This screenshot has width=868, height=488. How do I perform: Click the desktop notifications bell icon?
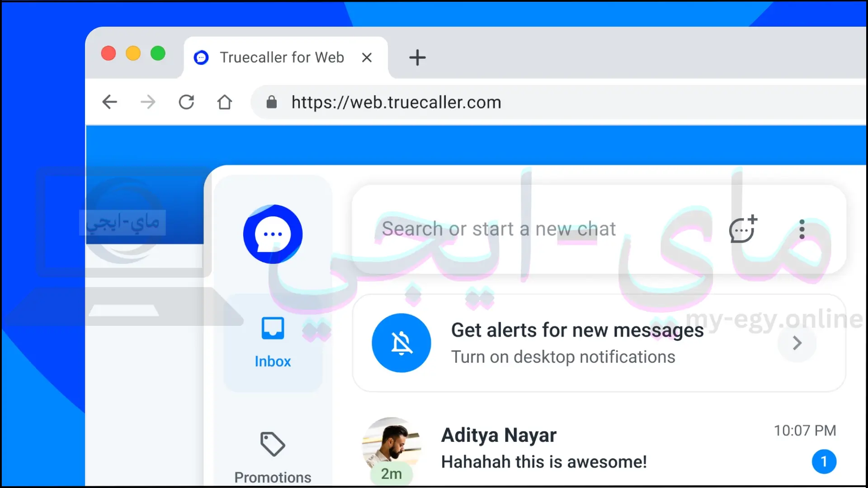point(402,343)
